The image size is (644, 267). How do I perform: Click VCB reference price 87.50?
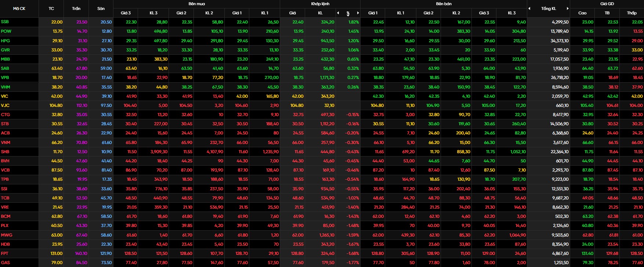[57, 170]
